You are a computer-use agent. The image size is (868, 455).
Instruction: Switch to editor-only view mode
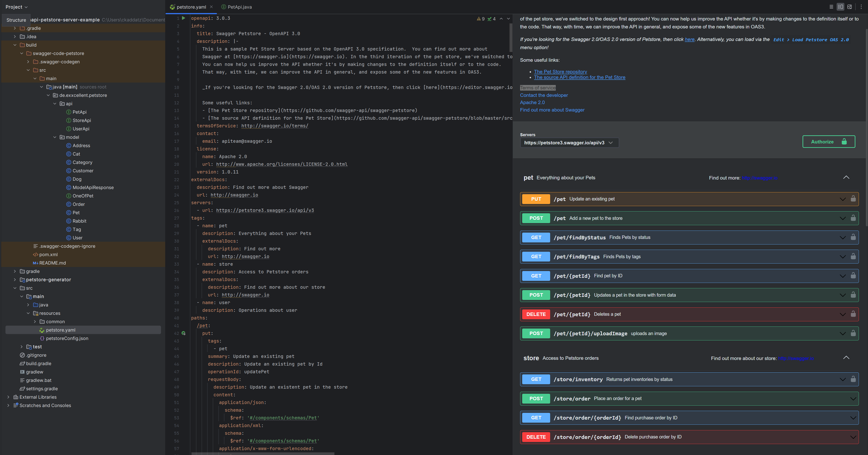click(x=831, y=7)
